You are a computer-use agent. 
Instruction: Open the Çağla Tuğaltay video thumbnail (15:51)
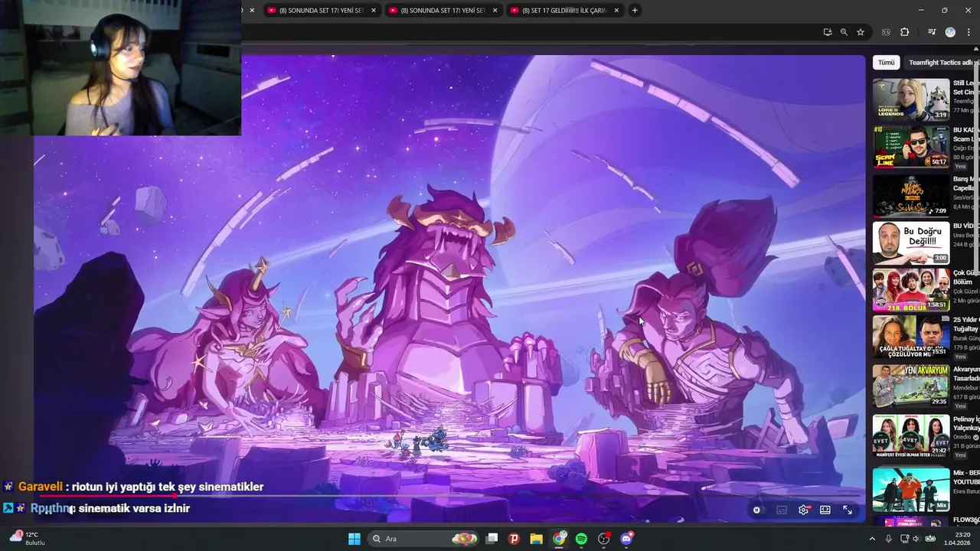[x=911, y=337]
